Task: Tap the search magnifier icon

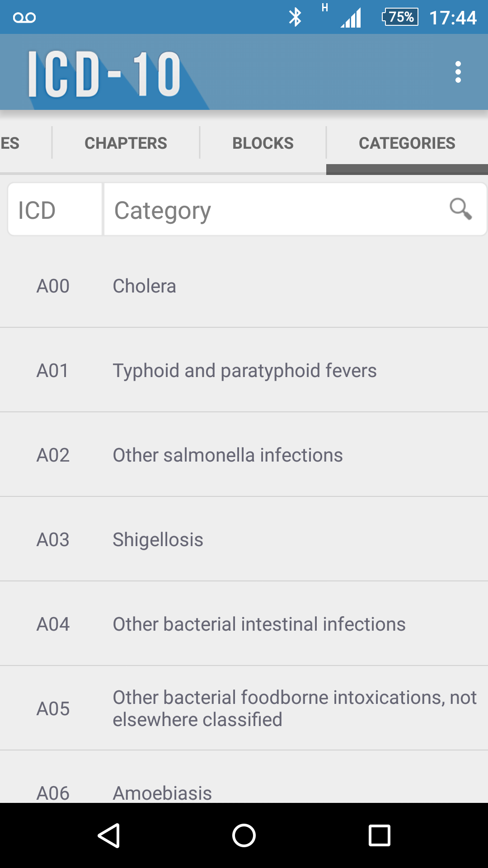Action: 460,209
